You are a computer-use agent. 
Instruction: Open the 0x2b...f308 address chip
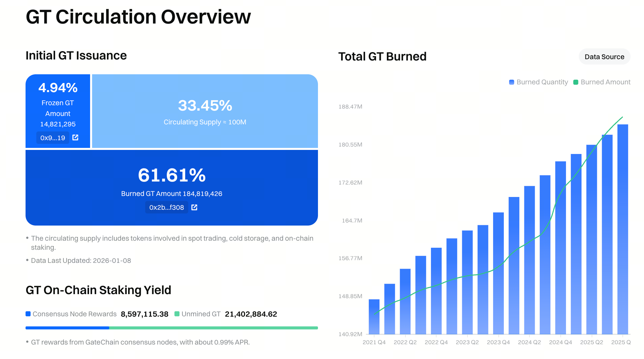(x=166, y=207)
